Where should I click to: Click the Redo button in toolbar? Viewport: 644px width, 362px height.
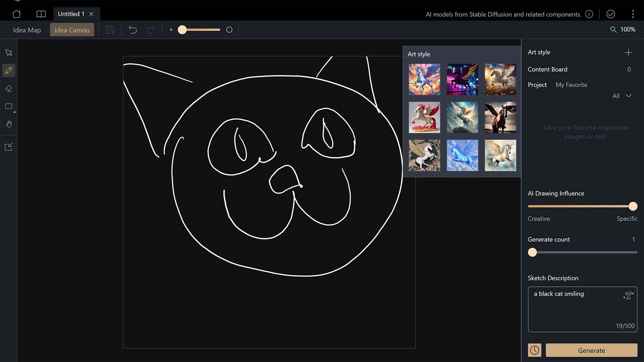[x=151, y=30]
